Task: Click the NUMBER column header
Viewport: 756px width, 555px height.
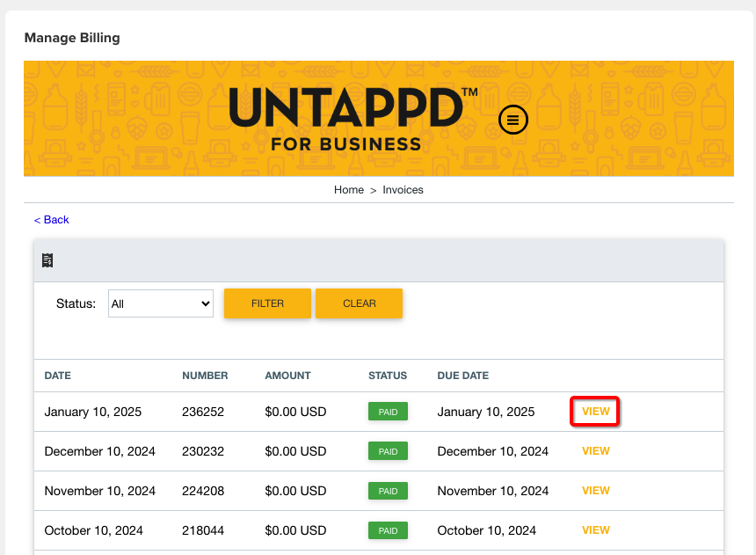Action: [205, 376]
